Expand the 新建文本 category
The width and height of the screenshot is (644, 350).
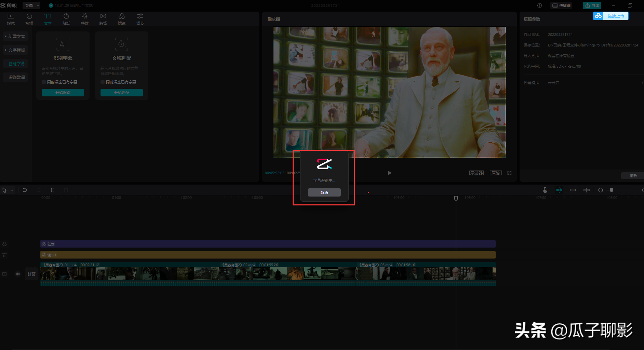pyautogui.click(x=15, y=36)
